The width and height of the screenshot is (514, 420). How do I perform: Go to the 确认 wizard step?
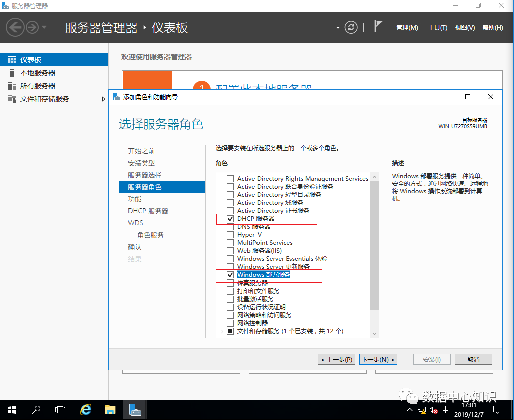point(135,247)
